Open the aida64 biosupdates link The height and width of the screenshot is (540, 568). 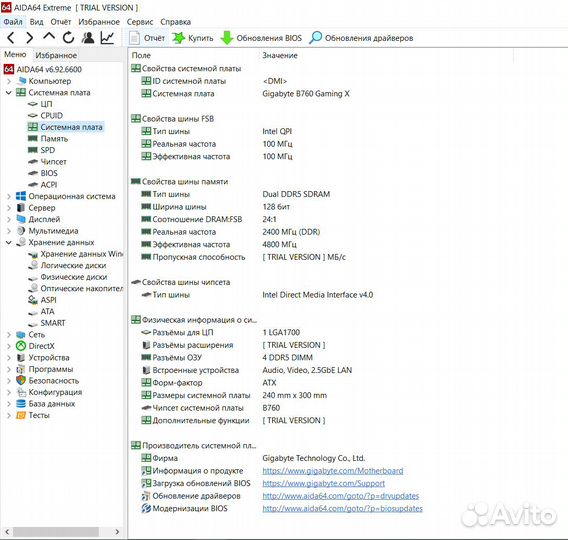[342, 508]
